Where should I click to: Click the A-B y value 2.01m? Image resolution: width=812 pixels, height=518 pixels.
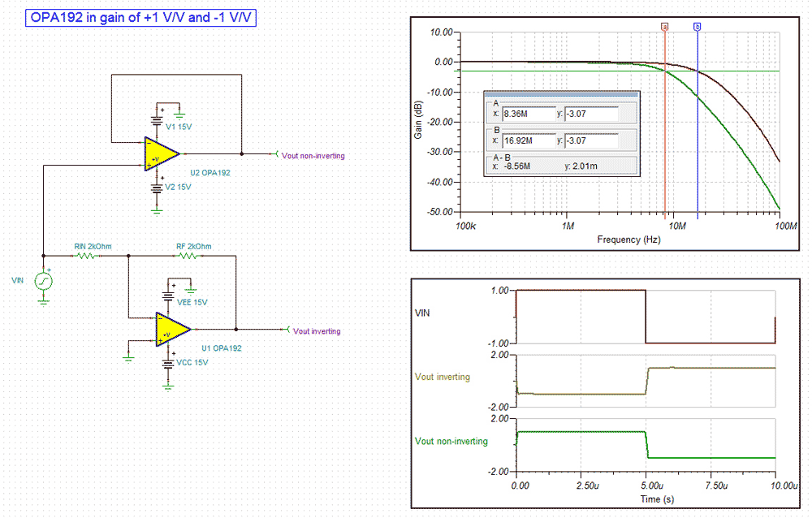point(585,166)
